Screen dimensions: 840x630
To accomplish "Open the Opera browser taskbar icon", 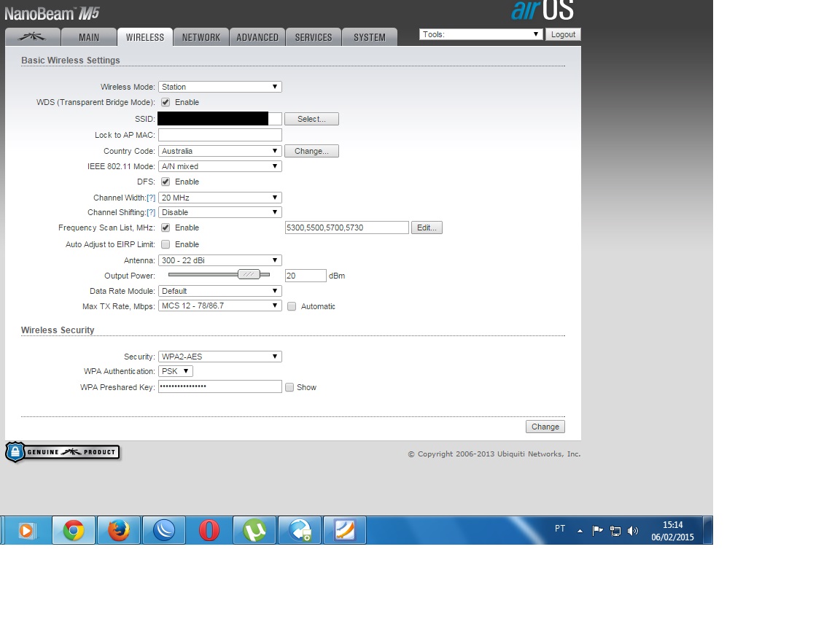I will (209, 530).
